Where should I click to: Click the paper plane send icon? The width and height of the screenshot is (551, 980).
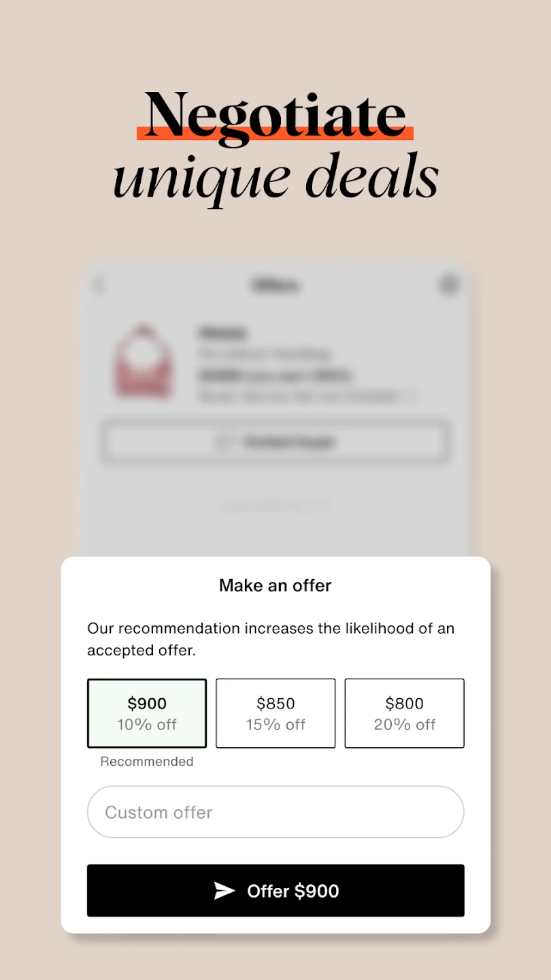[x=224, y=891]
